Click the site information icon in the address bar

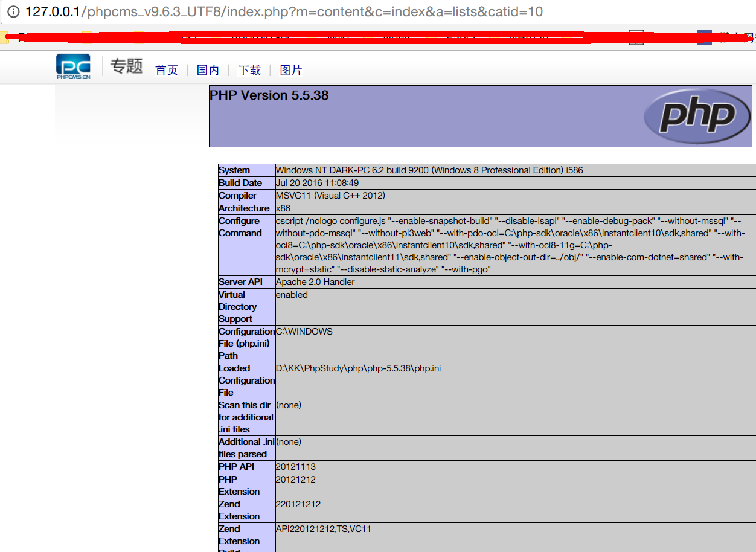pos(13,11)
